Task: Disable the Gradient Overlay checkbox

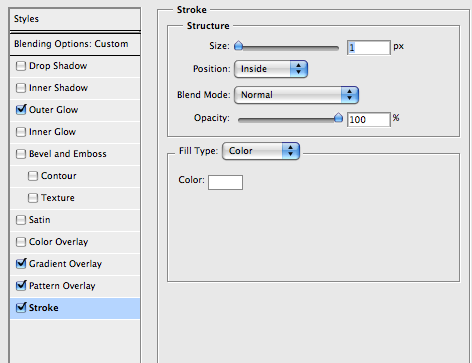Action: click(21, 264)
